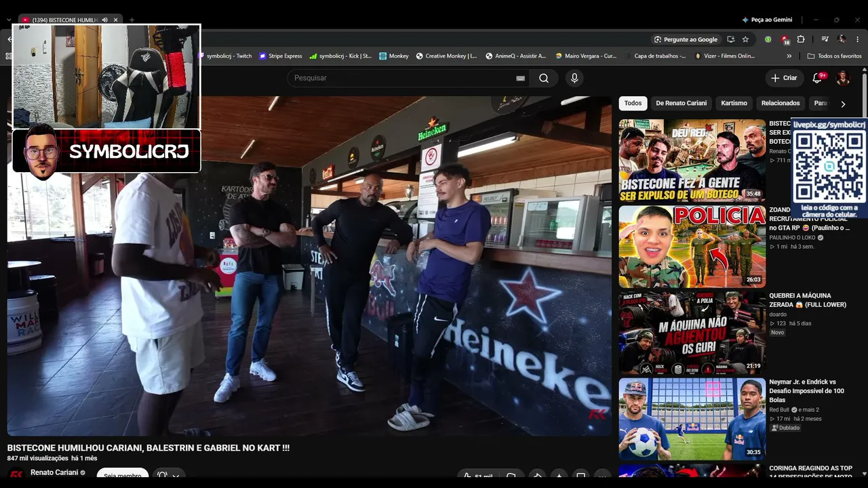
Task: Open the red extension with 18 badge
Action: point(785,39)
